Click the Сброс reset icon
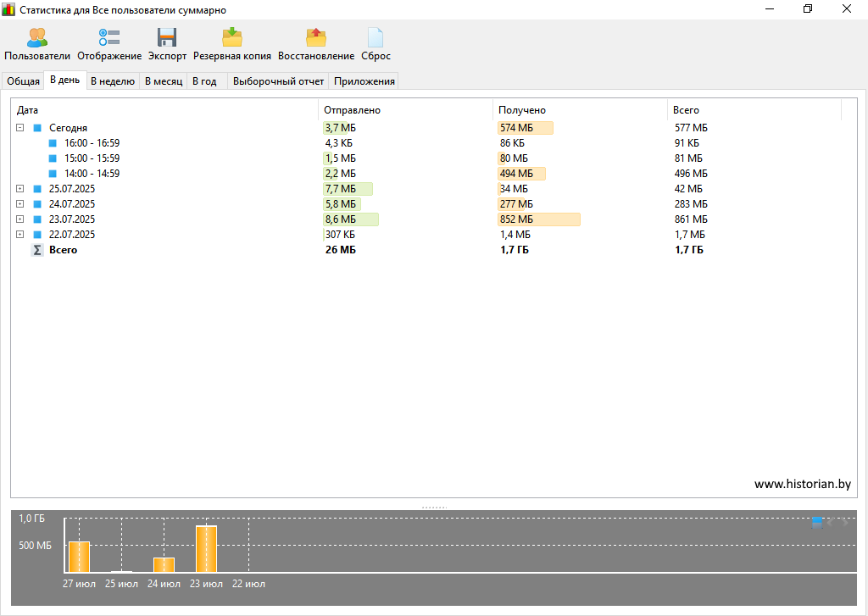The width and height of the screenshot is (868, 616). click(x=376, y=38)
